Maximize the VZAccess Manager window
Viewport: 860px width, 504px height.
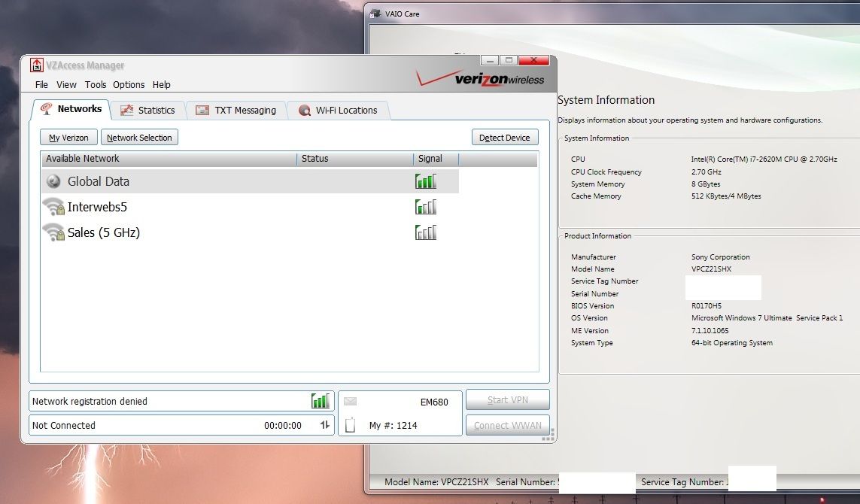pyautogui.click(x=509, y=60)
